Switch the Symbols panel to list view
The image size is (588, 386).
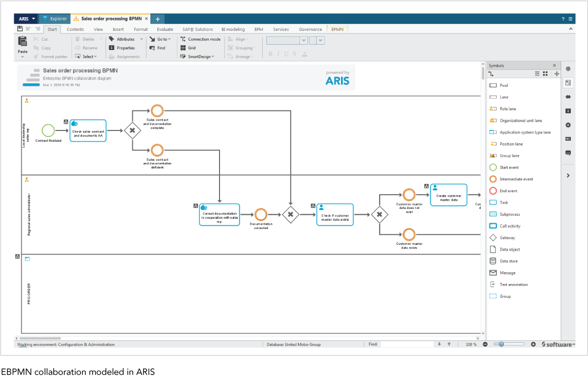point(537,74)
